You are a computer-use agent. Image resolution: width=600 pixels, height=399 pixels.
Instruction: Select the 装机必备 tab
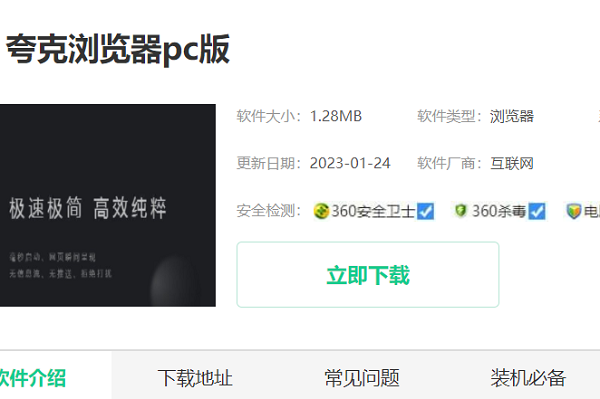click(x=528, y=378)
